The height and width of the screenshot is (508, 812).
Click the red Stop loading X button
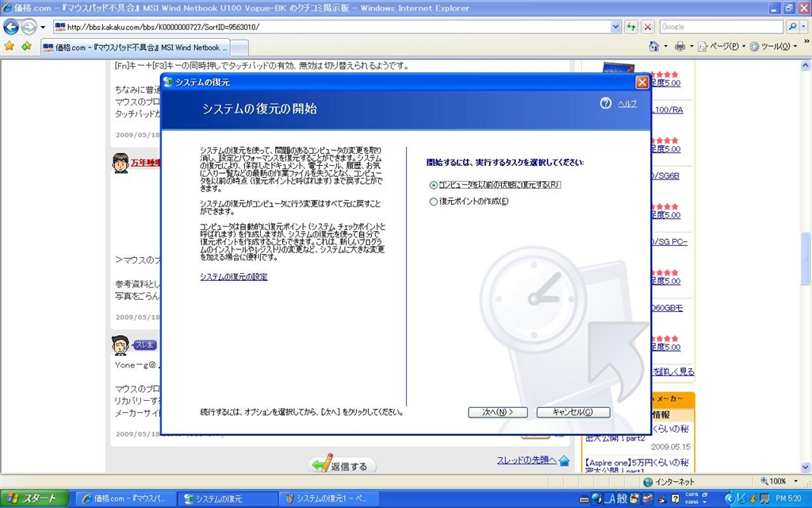click(647, 26)
